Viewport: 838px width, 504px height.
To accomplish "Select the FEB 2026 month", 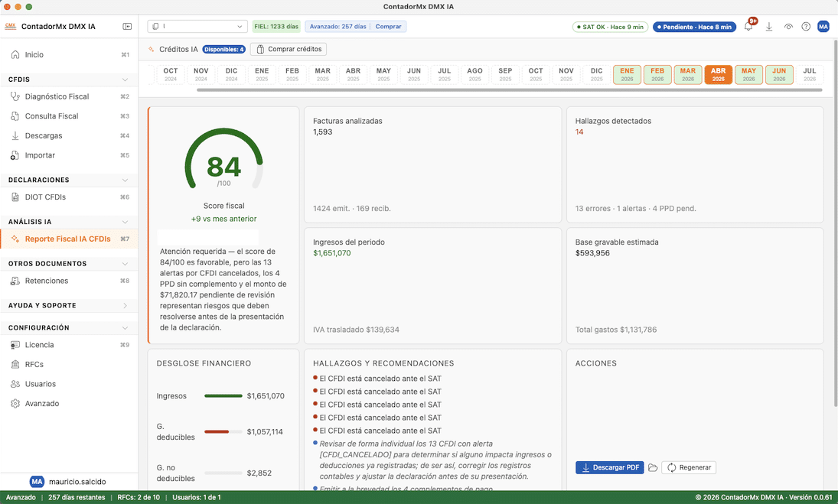I will pos(657,75).
